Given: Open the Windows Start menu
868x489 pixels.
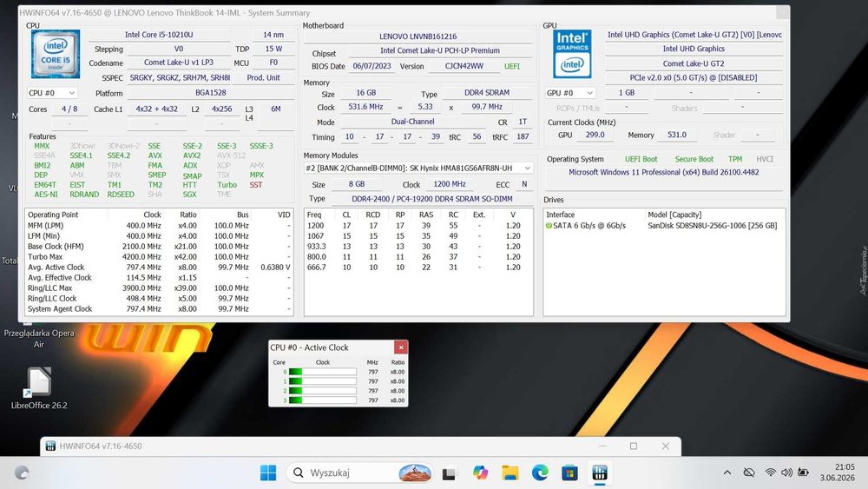Looking at the screenshot, I should click(268, 473).
